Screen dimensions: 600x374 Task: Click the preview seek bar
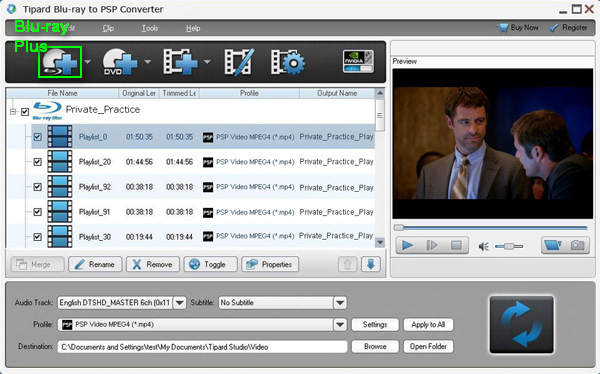[x=491, y=227]
